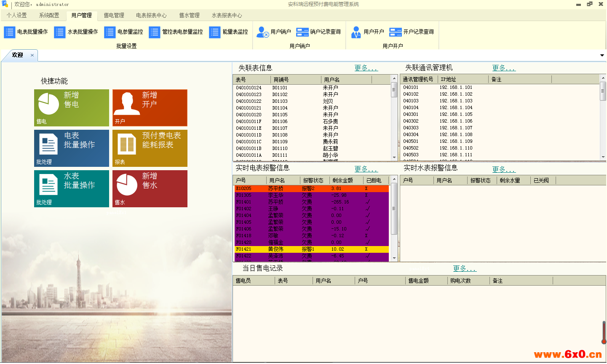The width and height of the screenshot is (607, 364).
Task: Select the row with shop D01109
Action: 312,142
